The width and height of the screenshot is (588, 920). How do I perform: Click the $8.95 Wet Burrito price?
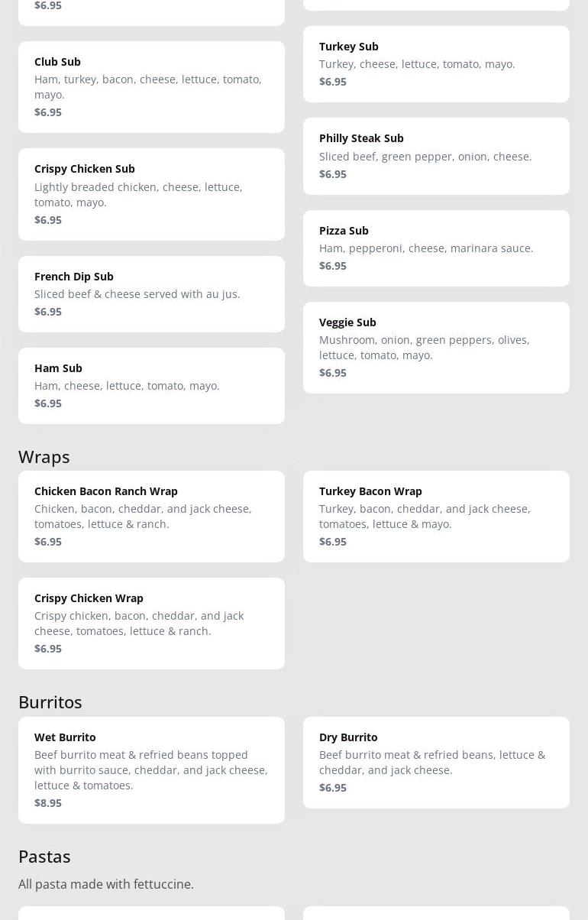tap(48, 802)
